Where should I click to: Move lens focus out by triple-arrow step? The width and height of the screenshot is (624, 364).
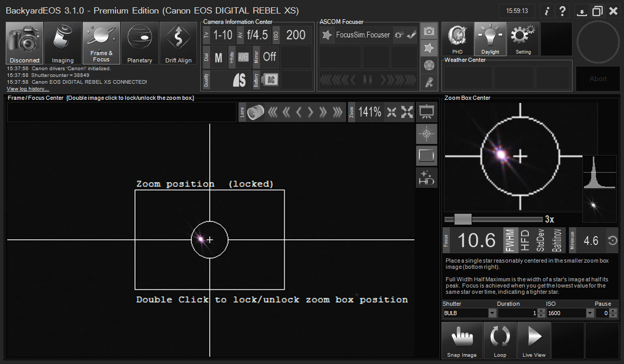click(337, 112)
